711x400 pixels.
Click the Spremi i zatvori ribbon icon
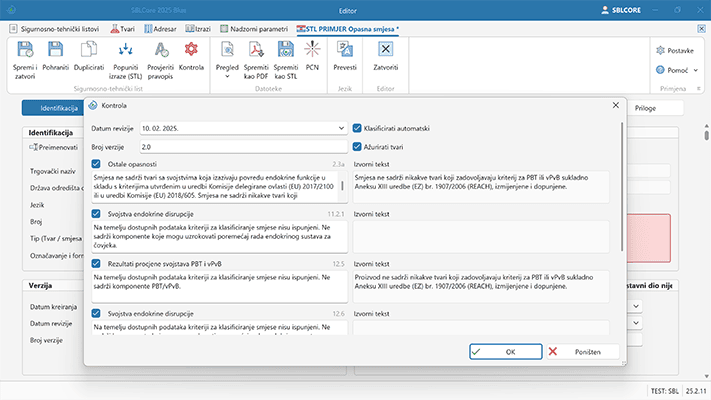25,49
